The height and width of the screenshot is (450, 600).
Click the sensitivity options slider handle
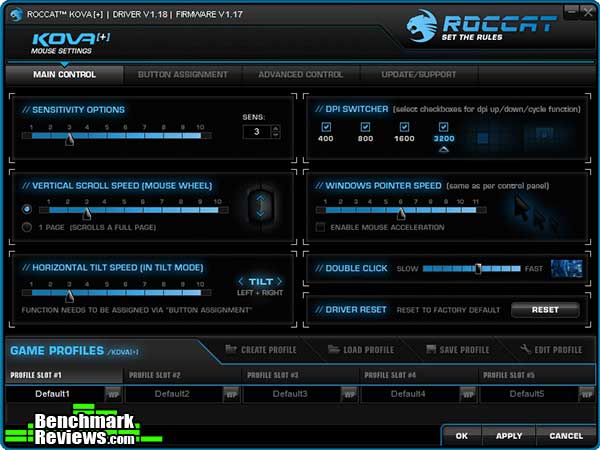click(69, 139)
